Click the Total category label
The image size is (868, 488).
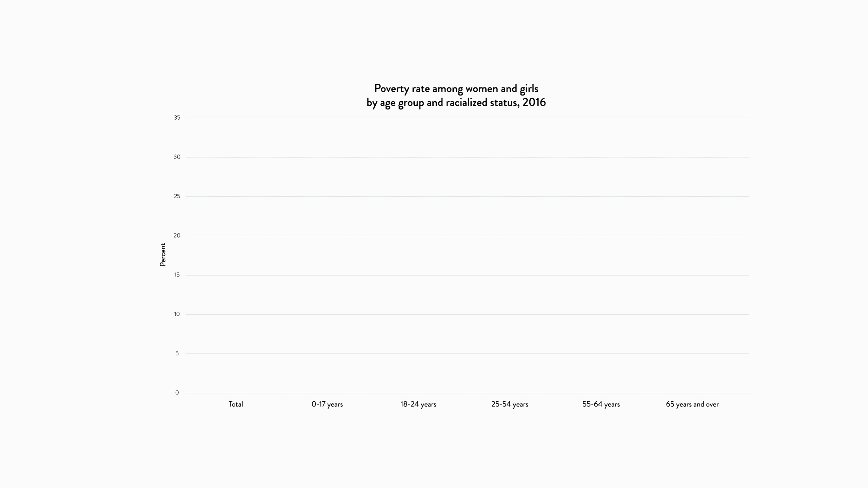(236, 404)
